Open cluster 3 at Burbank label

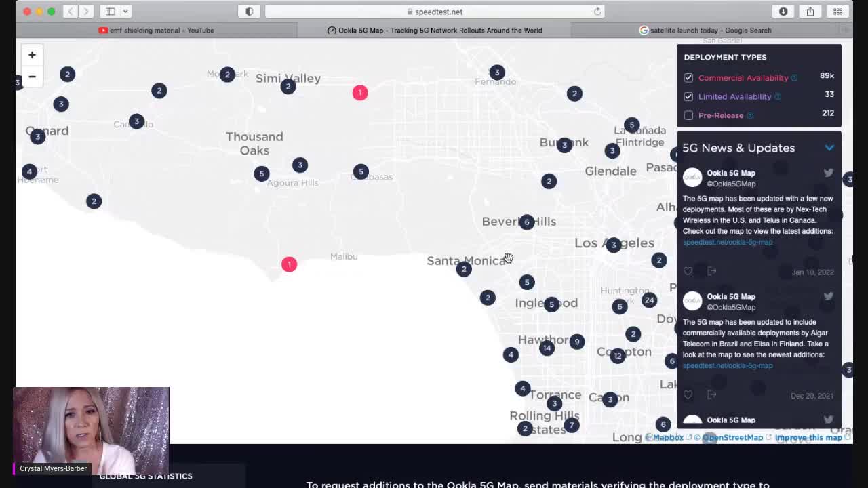click(x=564, y=145)
